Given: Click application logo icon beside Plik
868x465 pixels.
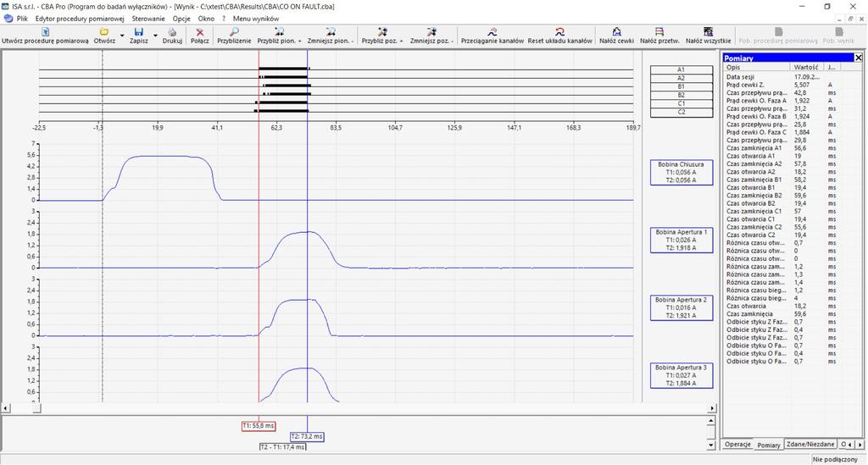Looking at the screenshot, I should pos(8,19).
